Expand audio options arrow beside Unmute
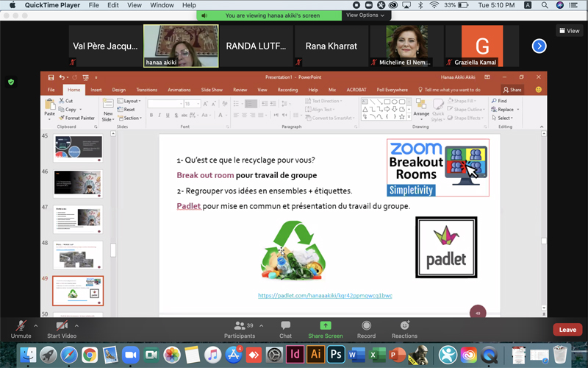Image resolution: width=588 pixels, height=368 pixels. coord(35,325)
